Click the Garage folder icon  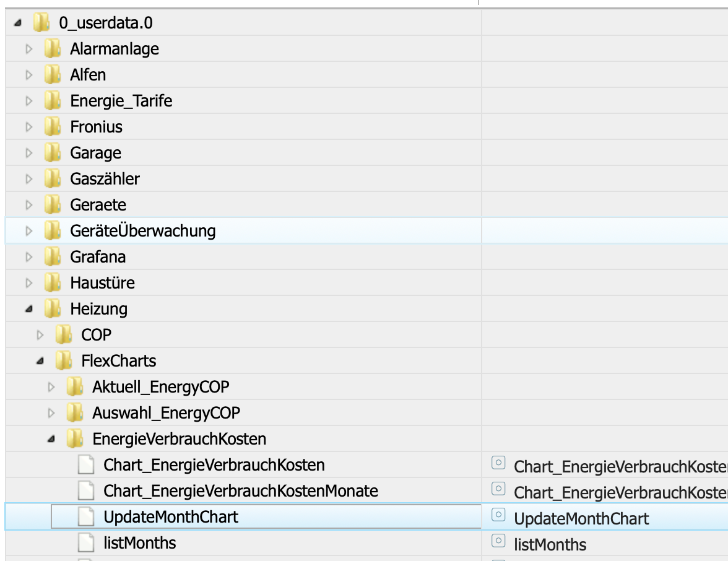[x=53, y=153]
